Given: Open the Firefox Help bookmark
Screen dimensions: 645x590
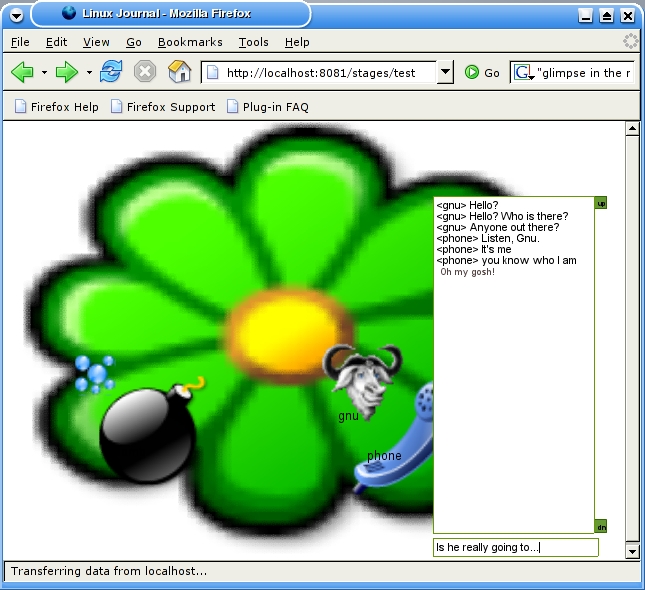Looking at the screenshot, I should pos(56,107).
